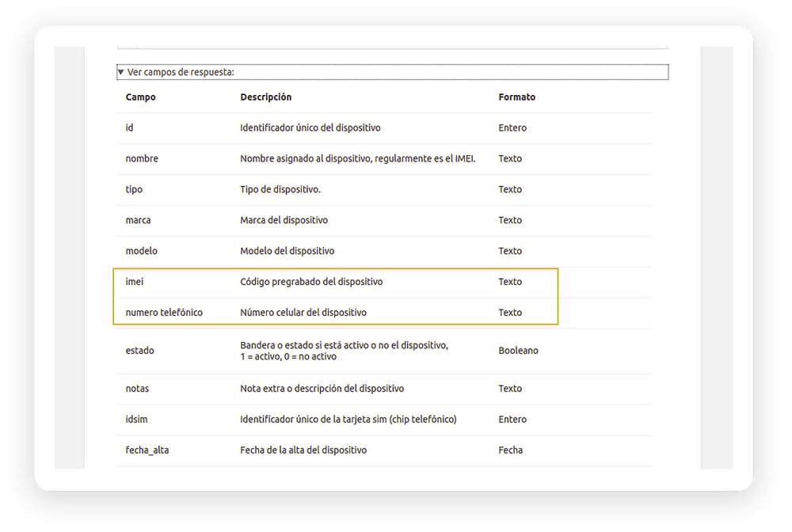
Task: Select the 'id' field name
Action: [129, 127]
